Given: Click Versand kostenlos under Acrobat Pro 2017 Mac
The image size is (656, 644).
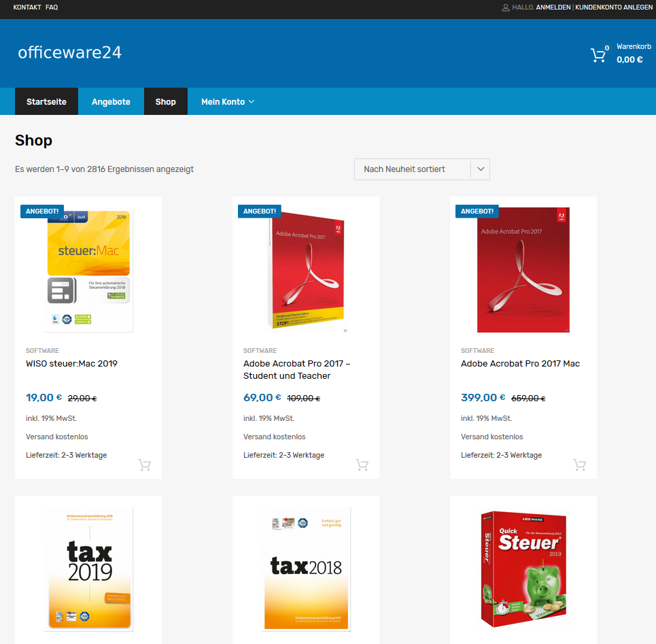Looking at the screenshot, I should tap(492, 437).
